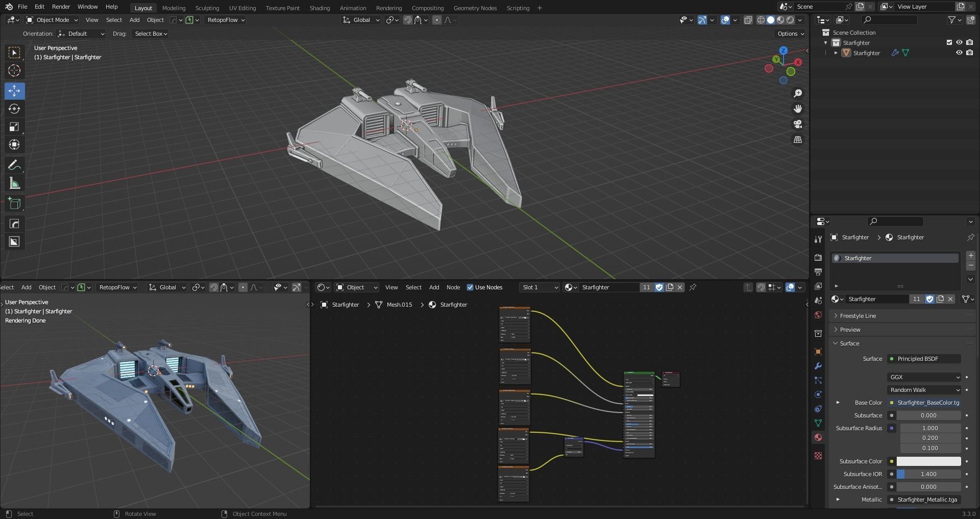
Task: Activate the Move tool
Action: pos(14,91)
